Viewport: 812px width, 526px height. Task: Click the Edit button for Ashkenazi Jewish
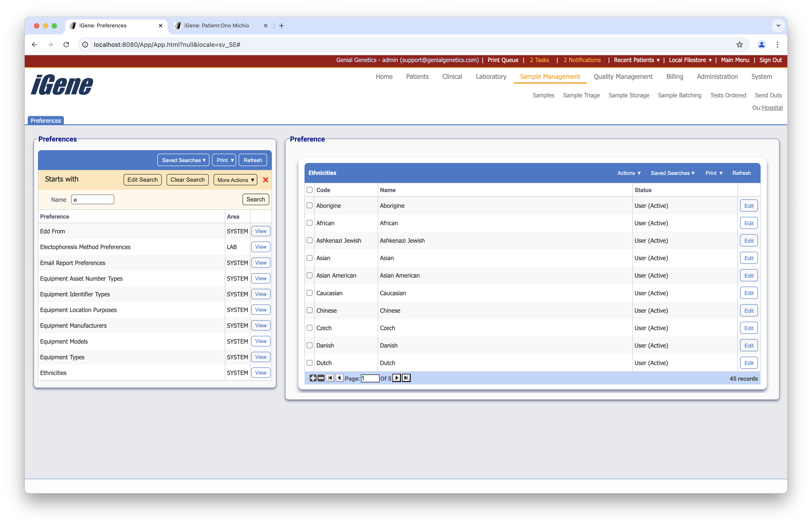pyautogui.click(x=748, y=240)
